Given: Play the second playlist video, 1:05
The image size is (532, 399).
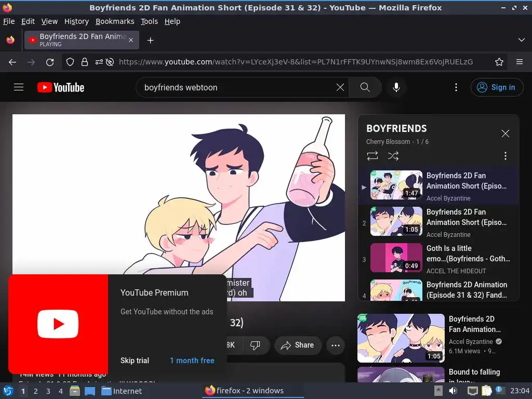Looking at the screenshot, I should click(x=396, y=221).
